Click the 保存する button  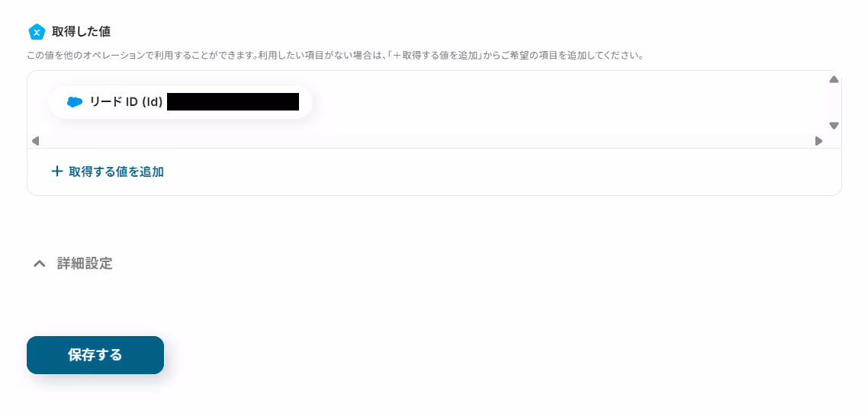point(95,355)
